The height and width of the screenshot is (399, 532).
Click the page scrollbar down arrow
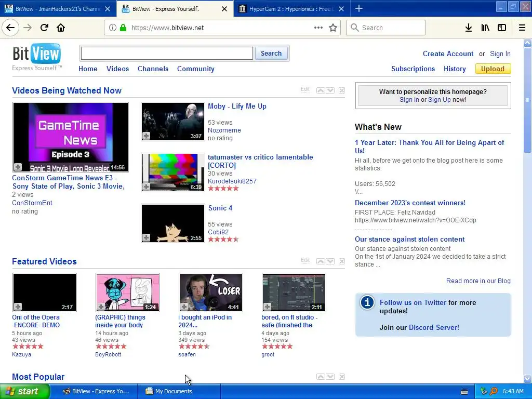[x=528, y=379]
